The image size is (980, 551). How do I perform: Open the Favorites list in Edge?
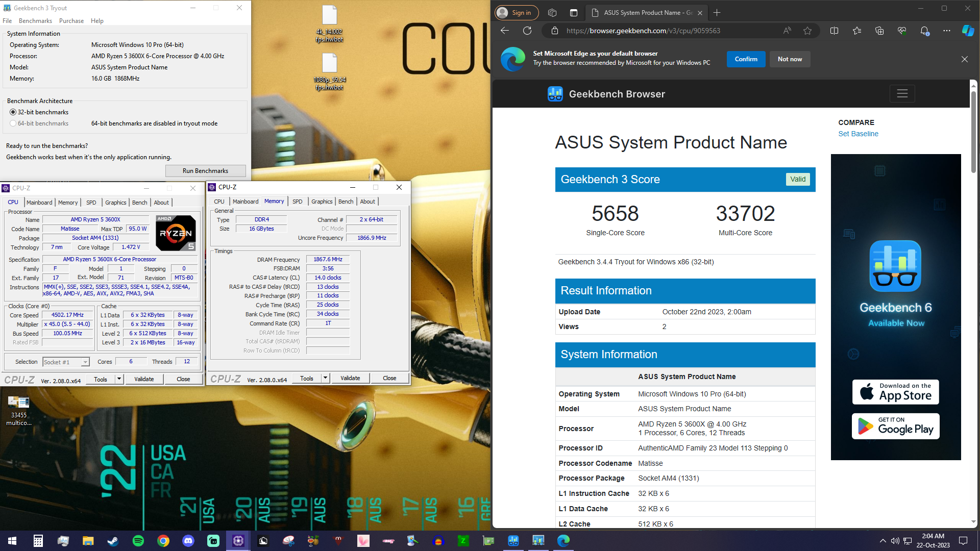pos(856,31)
